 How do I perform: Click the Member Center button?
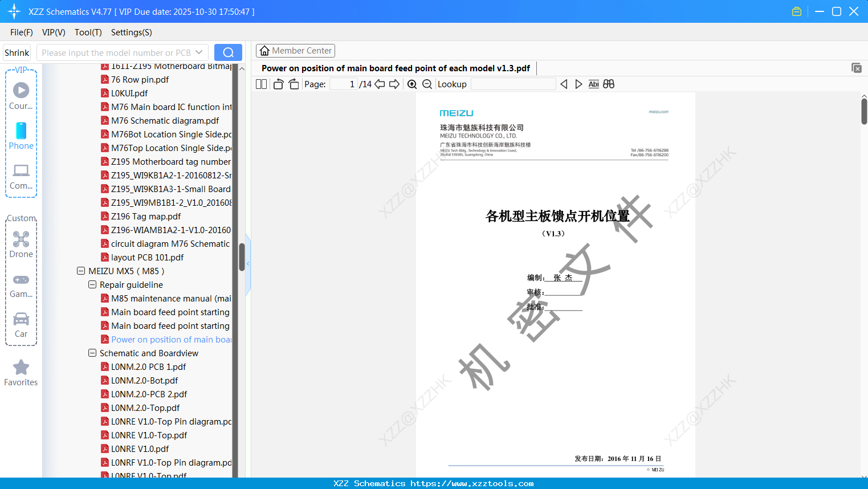(295, 50)
